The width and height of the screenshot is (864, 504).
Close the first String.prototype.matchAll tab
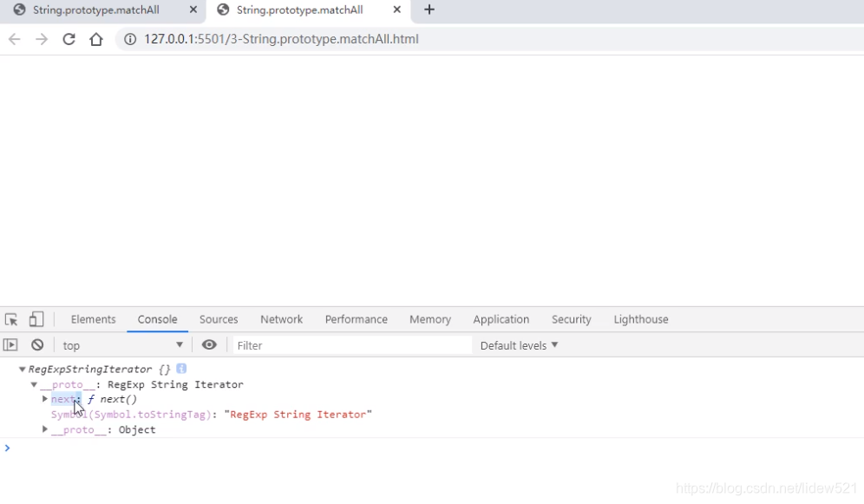click(193, 10)
